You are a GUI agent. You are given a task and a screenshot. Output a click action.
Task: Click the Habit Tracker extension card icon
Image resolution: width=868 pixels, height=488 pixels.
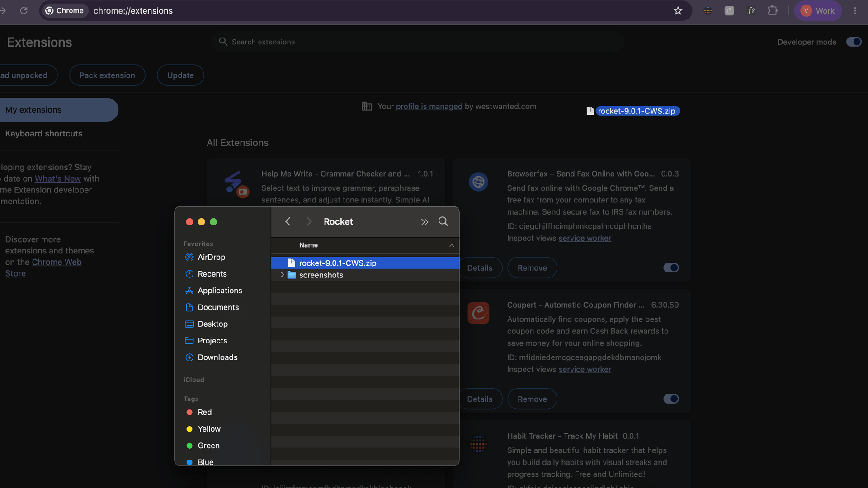pyautogui.click(x=478, y=444)
